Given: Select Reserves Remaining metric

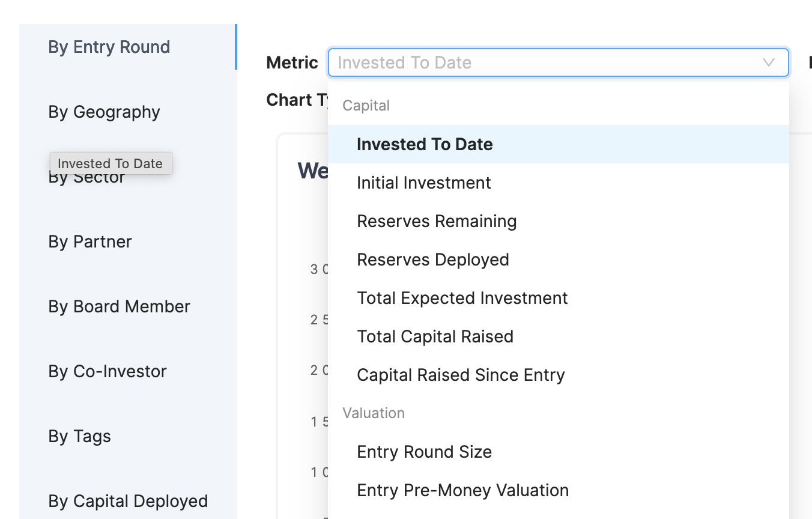Looking at the screenshot, I should [x=437, y=221].
